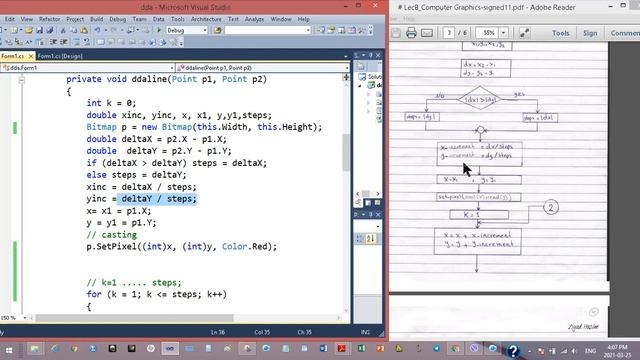Open the HP icon in taskbar
640x360 pixels.
click(151, 349)
